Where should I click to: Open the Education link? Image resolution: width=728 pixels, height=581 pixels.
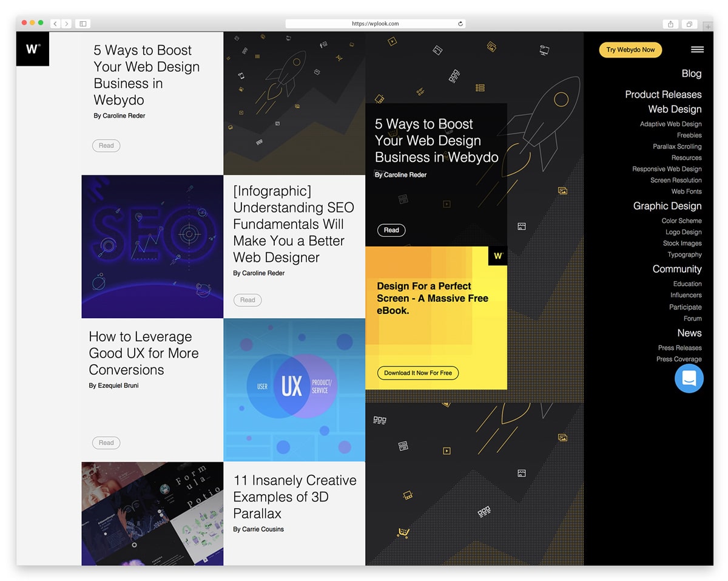pyautogui.click(x=687, y=284)
